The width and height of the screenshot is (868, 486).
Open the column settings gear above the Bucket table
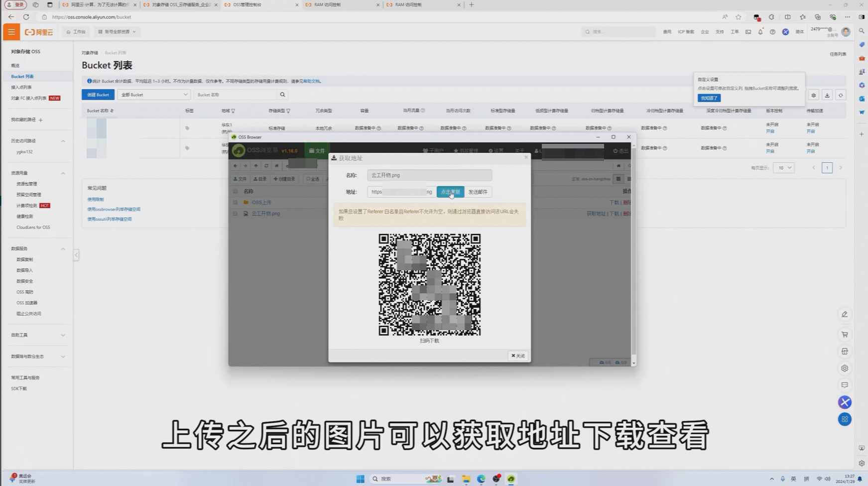[x=814, y=95]
